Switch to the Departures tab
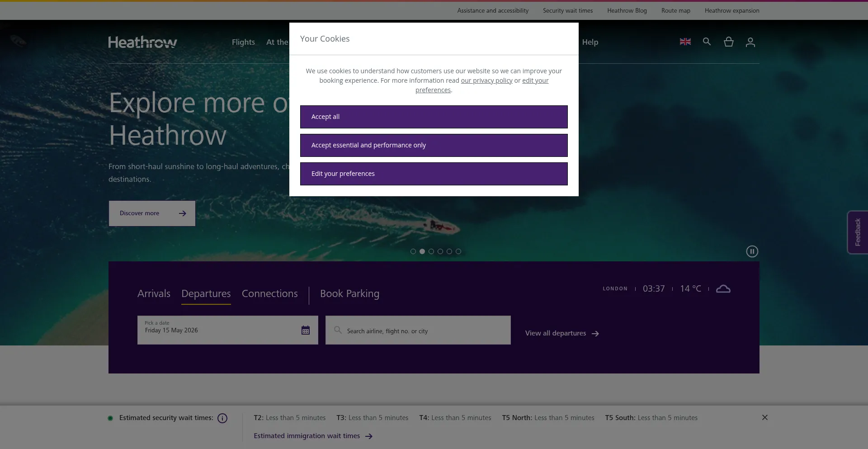868x449 pixels. (206, 293)
